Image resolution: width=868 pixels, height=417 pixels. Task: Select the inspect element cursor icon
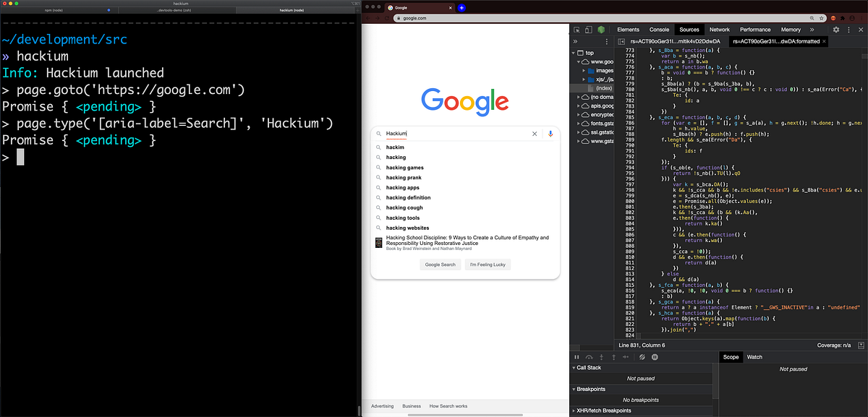click(577, 29)
